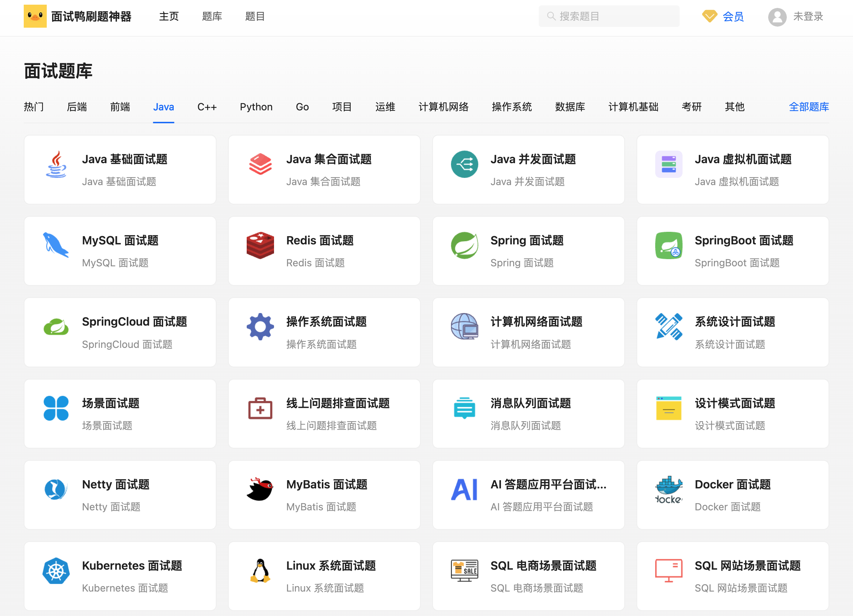The image size is (853, 616).
Task: Open the Kubernetes 面试题 card title
Action: (132, 565)
